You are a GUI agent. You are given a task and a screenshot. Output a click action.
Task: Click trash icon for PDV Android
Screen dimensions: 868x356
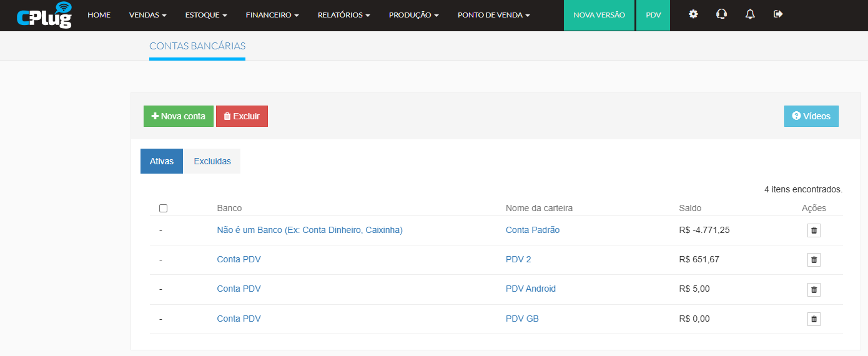click(x=814, y=290)
